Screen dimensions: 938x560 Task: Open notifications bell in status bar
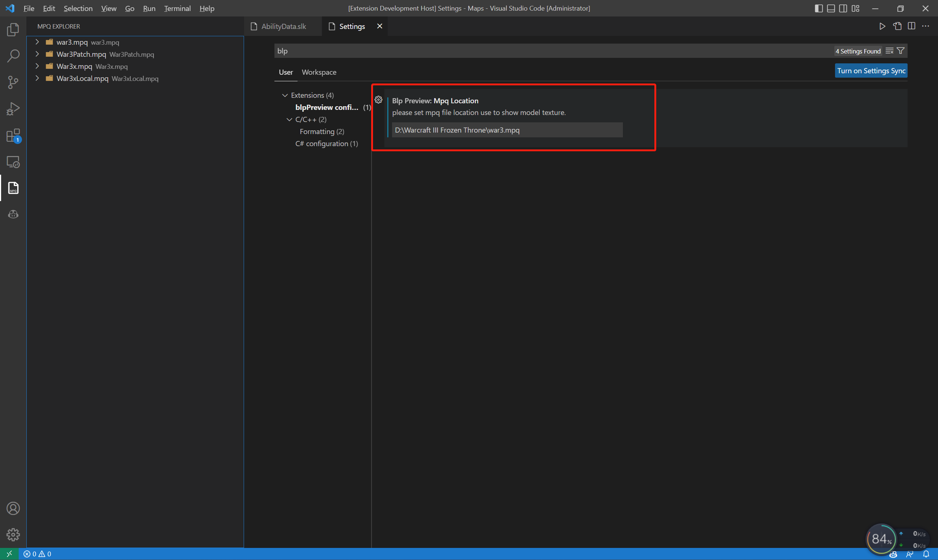click(926, 555)
